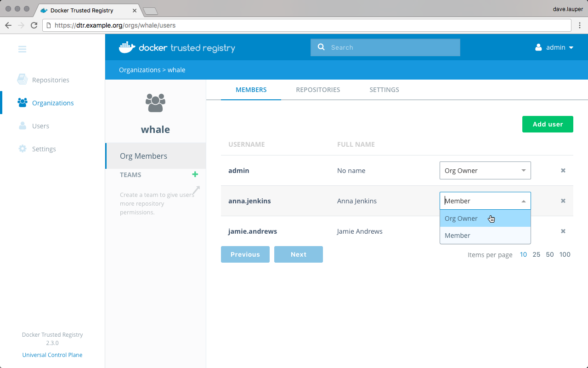Switch to the Repositories tab

(x=318, y=90)
